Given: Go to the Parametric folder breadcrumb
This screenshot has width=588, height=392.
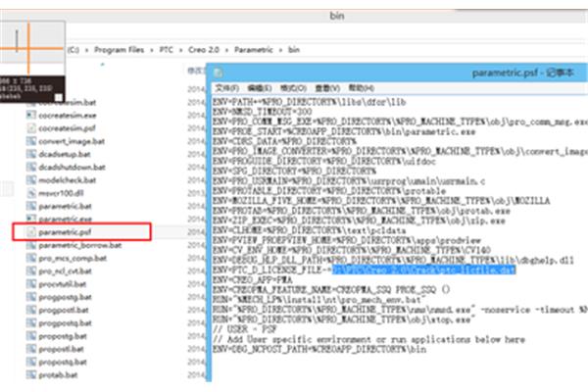Looking at the screenshot, I should (x=254, y=50).
